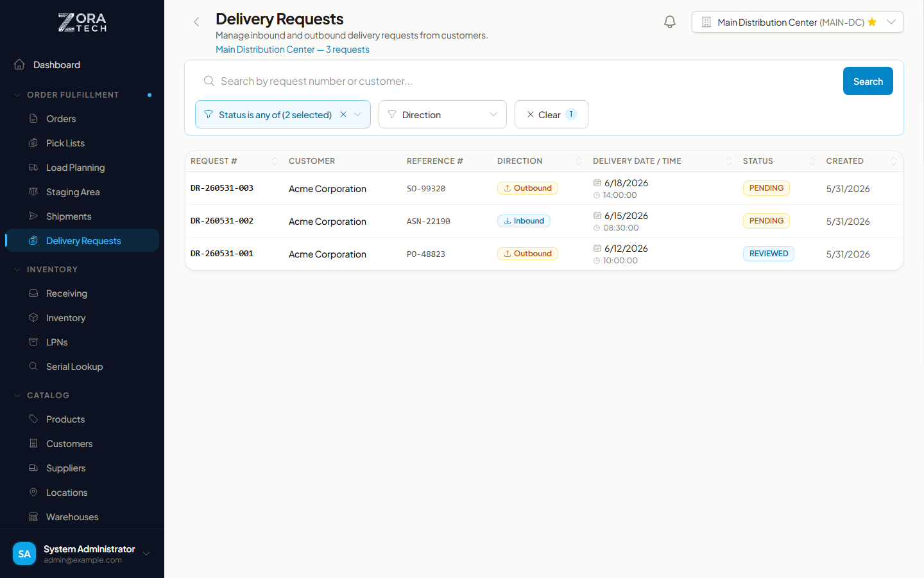Open request DR-260531-003
This screenshot has width=924, height=578.
click(222, 188)
